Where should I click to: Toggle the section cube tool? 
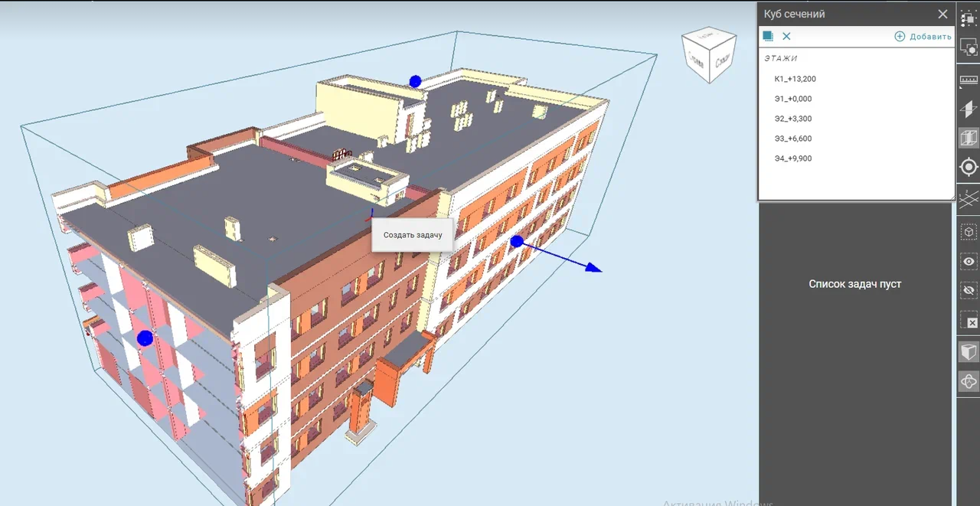(x=969, y=138)
